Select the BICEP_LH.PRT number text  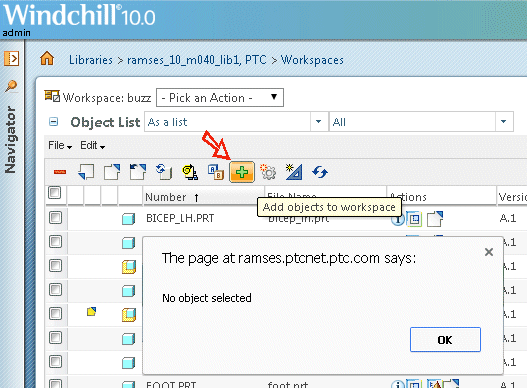[x=180, y=218]
